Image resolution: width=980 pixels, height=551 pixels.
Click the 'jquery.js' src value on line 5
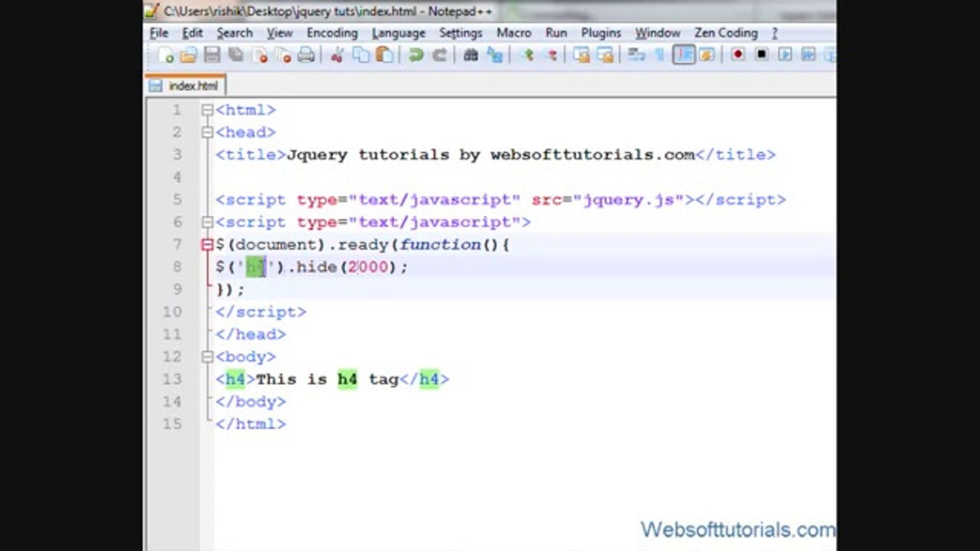click(628, 200)
